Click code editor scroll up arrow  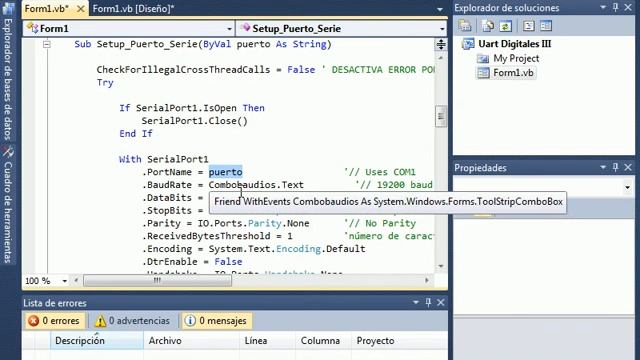click(x=441, y=58)
